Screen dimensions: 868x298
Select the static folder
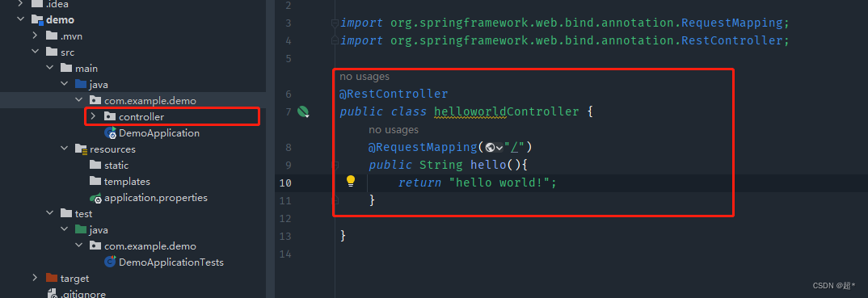[x=116, y=166]
